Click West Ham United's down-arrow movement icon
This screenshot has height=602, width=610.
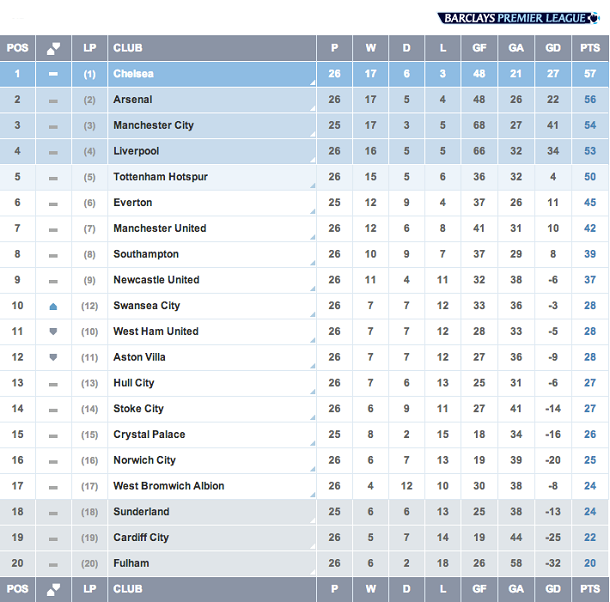coord(53,332)
